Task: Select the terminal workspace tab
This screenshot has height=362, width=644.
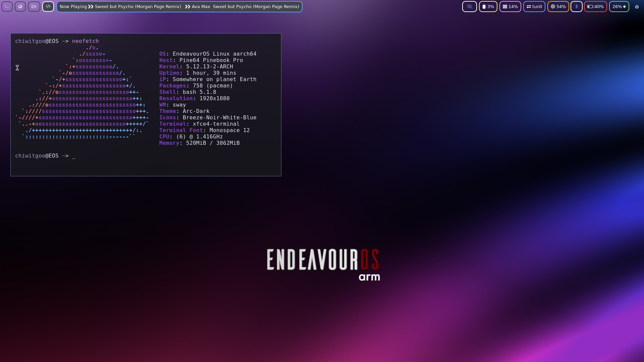Action: [x=7, y=6]
